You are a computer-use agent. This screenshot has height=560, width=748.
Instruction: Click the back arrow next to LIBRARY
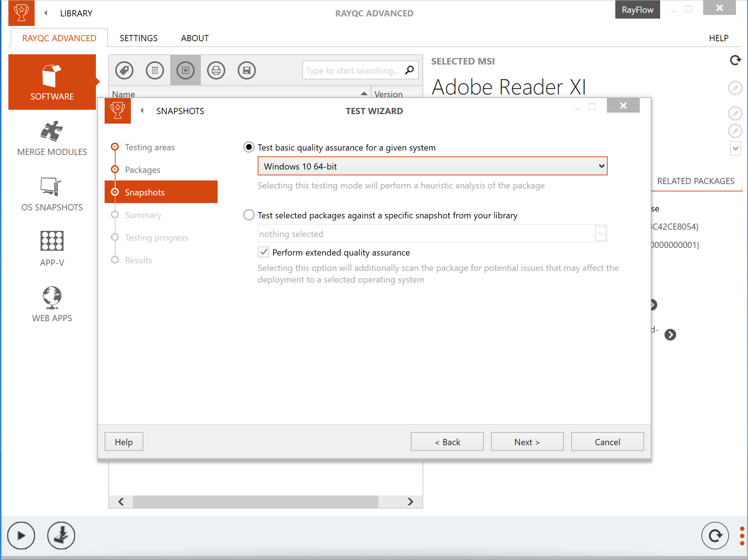click(46, 13)
